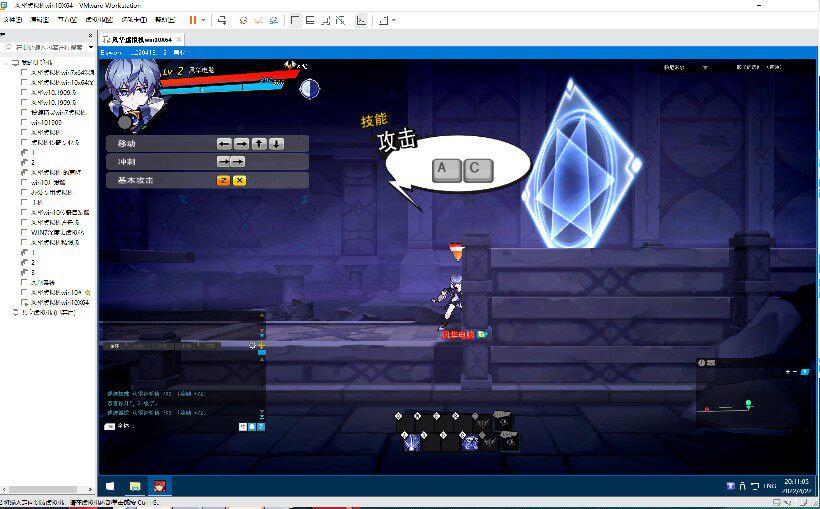This screenshot has width=820, height=509.
Task: Open the snapshot manager toolbar icon
Action: [x=274, y=20]
